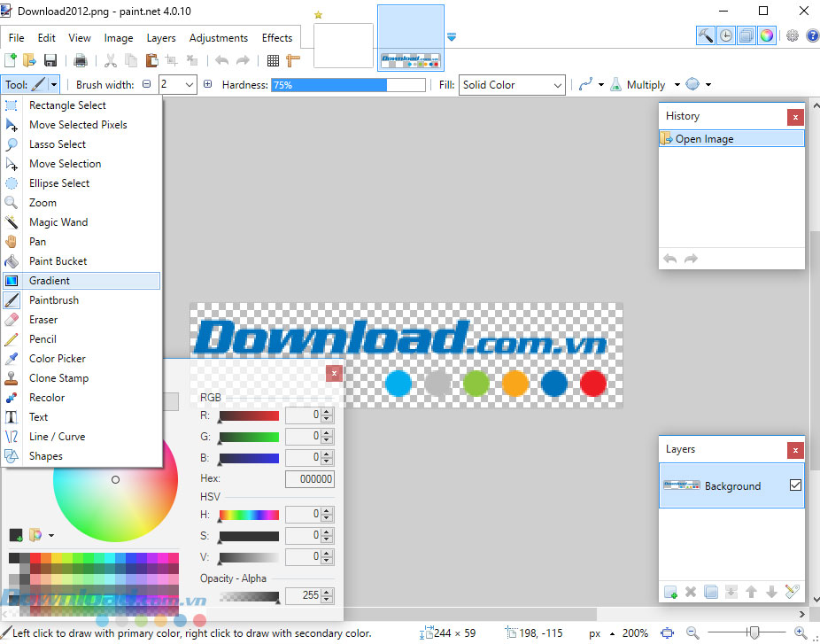Toggle visibility of Background layer checkbox
This screenshot has height=644, width=820.
tap(795, 485)
